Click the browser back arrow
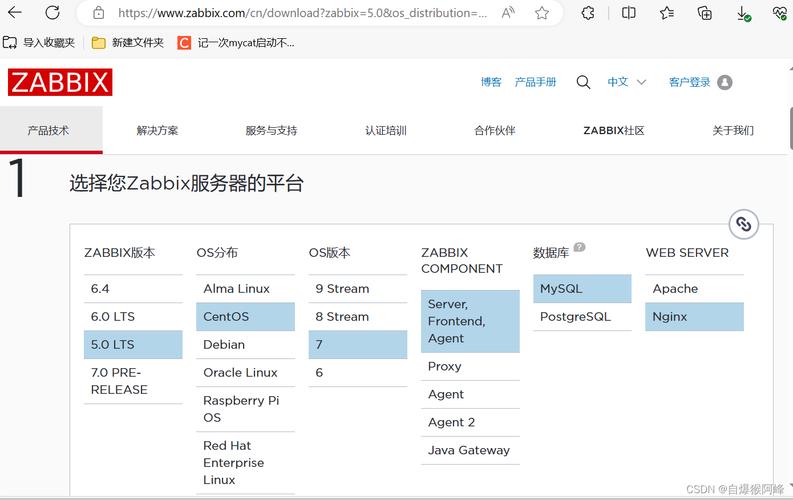Screen dimensions: 793x500 point(15,13)
